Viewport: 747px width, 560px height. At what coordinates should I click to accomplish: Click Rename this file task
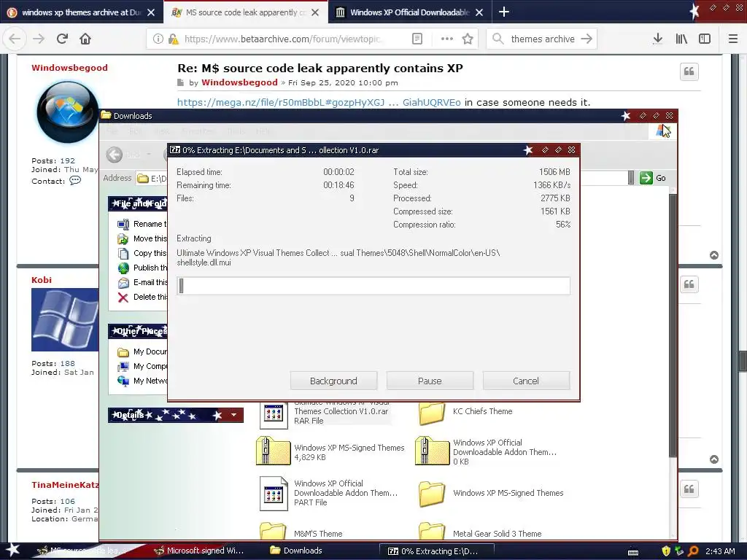coord(142,224)
